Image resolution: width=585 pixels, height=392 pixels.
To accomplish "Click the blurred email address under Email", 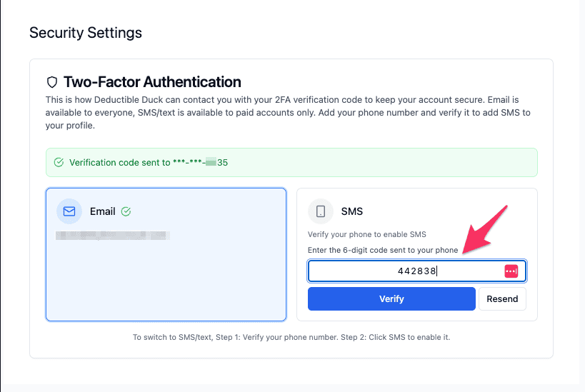I will [x=113, y=234].
